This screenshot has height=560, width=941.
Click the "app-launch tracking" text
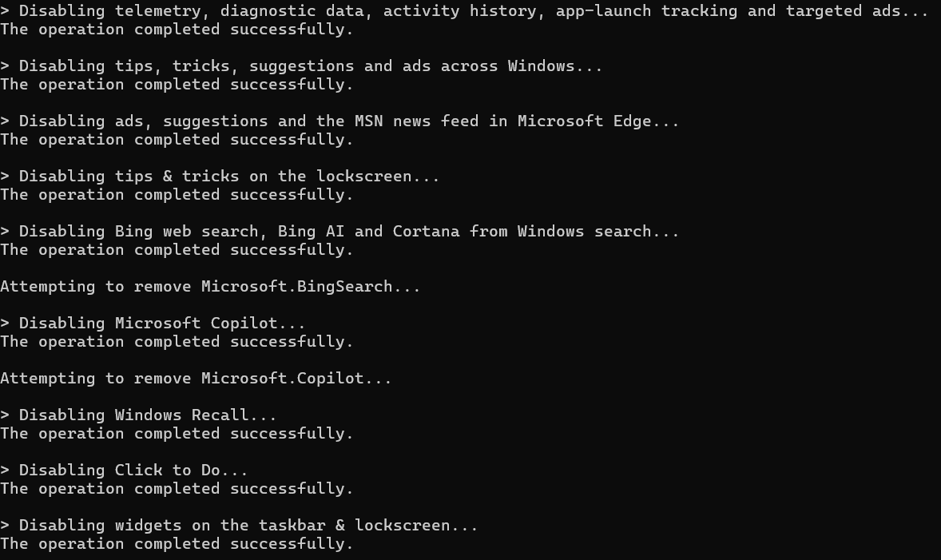[647, 11]
